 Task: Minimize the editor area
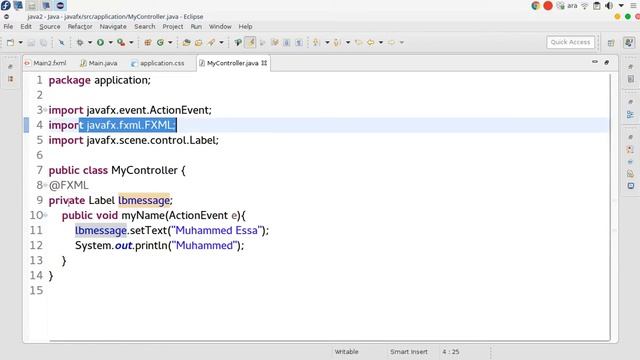click(x=595, y=62)
